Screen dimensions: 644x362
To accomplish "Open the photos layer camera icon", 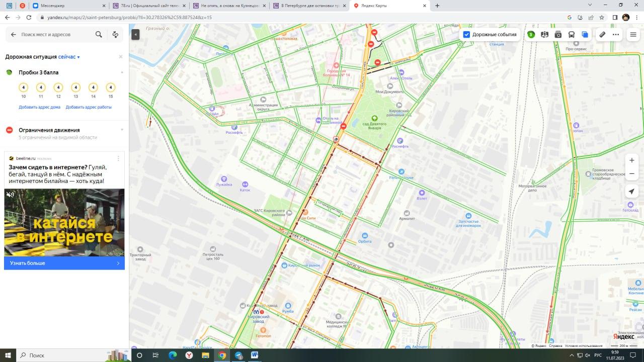I will pyautogui.click(x=558, y=35).
